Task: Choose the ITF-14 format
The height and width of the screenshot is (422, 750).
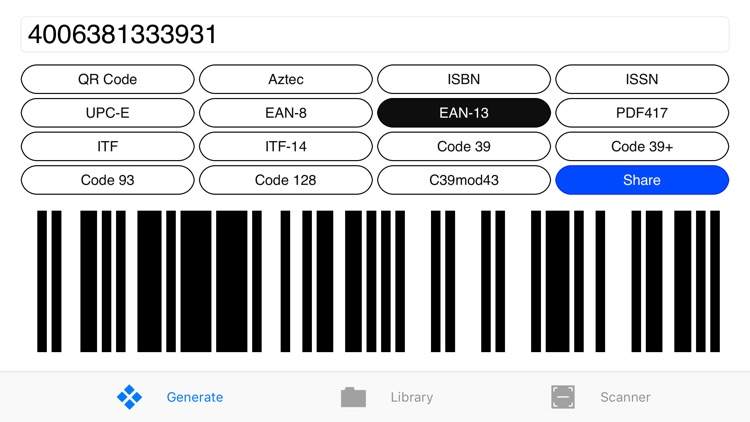Action: click(x=286, y=146)
